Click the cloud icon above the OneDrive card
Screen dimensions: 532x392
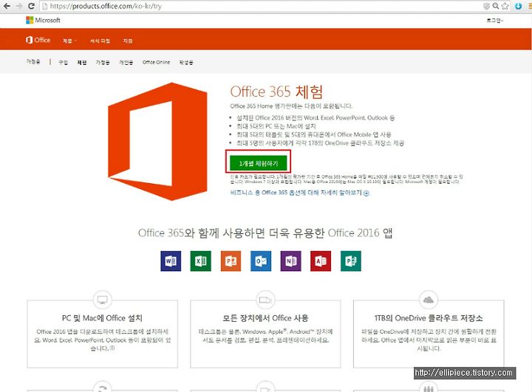[x=429, y=300]
